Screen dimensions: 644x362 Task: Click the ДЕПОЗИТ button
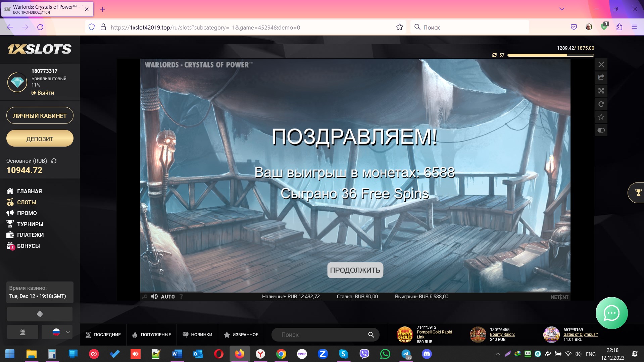(40, 139)
